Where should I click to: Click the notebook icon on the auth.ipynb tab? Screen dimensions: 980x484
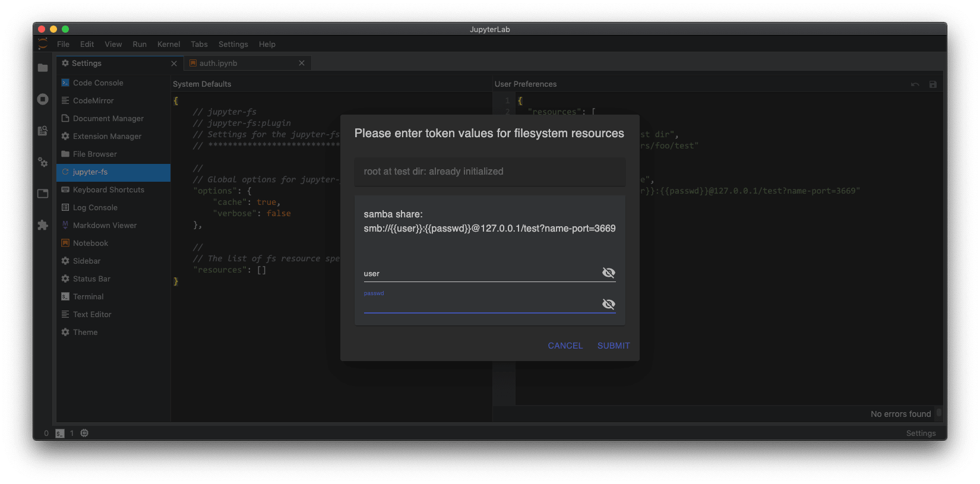pyautogui.click(x=193, y=63)
